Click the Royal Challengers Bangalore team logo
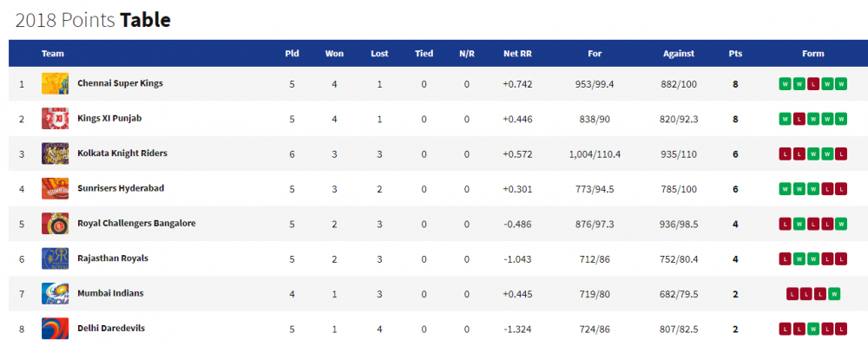This screenshot has width=868, height=346. [x=55, y=224]
